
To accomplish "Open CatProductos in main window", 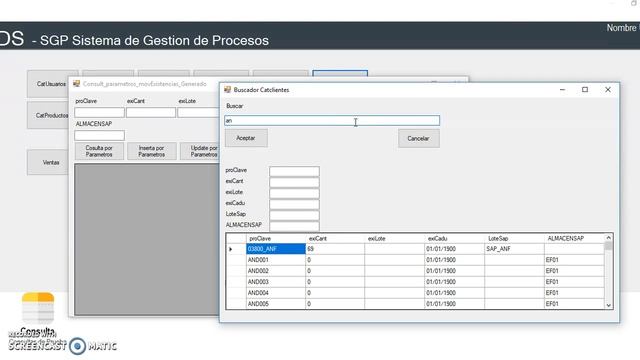I will click(x=48, y=116).
